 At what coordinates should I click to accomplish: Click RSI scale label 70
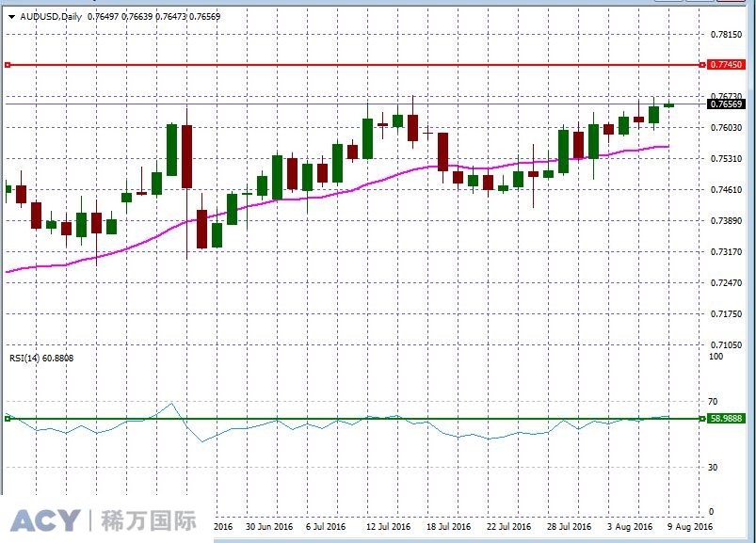(713, 401)
